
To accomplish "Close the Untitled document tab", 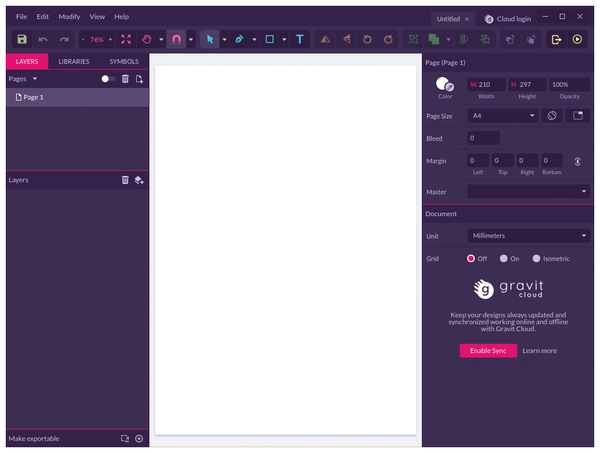I will point(467,19).
